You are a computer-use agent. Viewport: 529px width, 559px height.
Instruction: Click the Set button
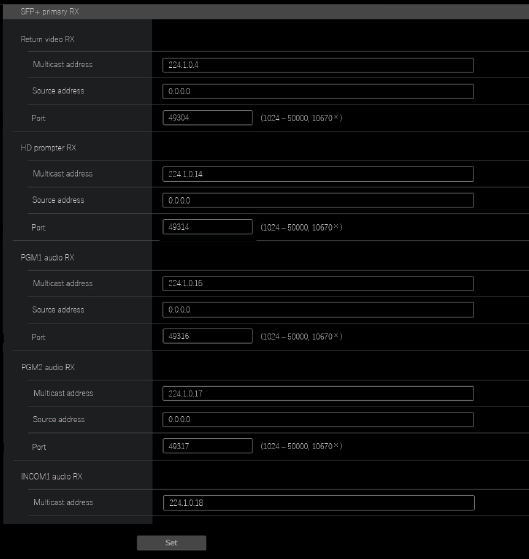(171, 543)
